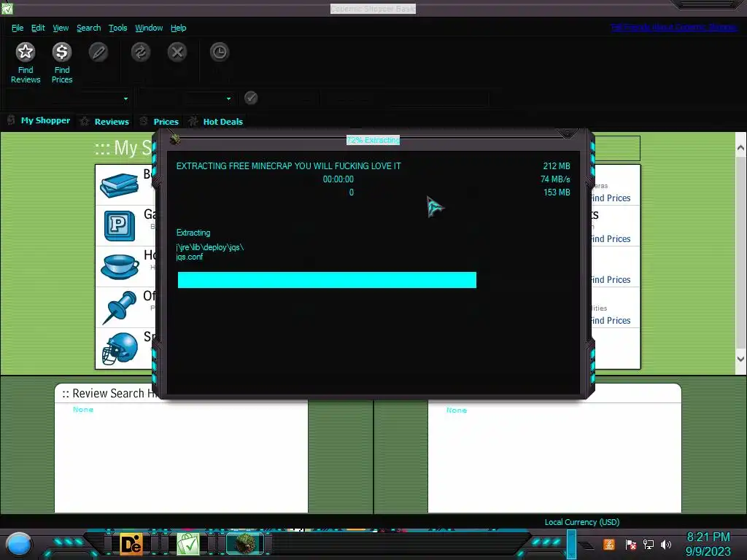Click the scroll up arrow of main page
Viewport: 747px width, 560px height.
(741, 148)
